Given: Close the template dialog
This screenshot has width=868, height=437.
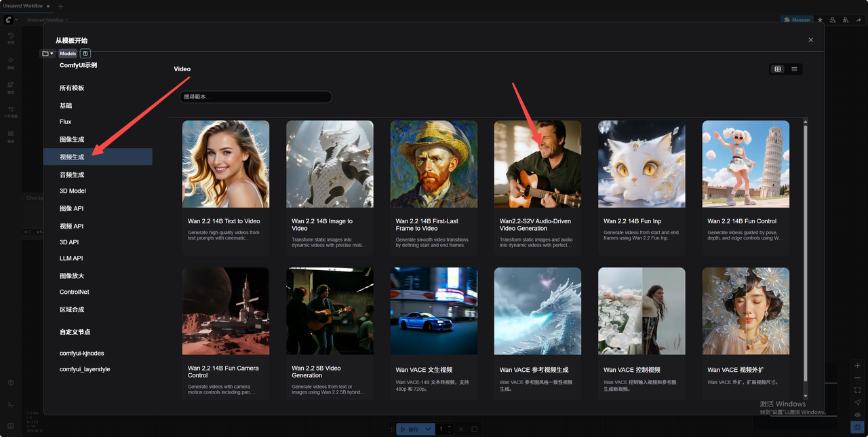Looking at the screenshot, I should (x=810, y=40).
